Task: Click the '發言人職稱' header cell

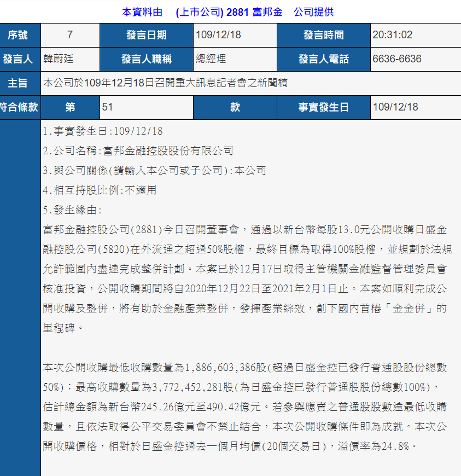Action: coord(147,59)
